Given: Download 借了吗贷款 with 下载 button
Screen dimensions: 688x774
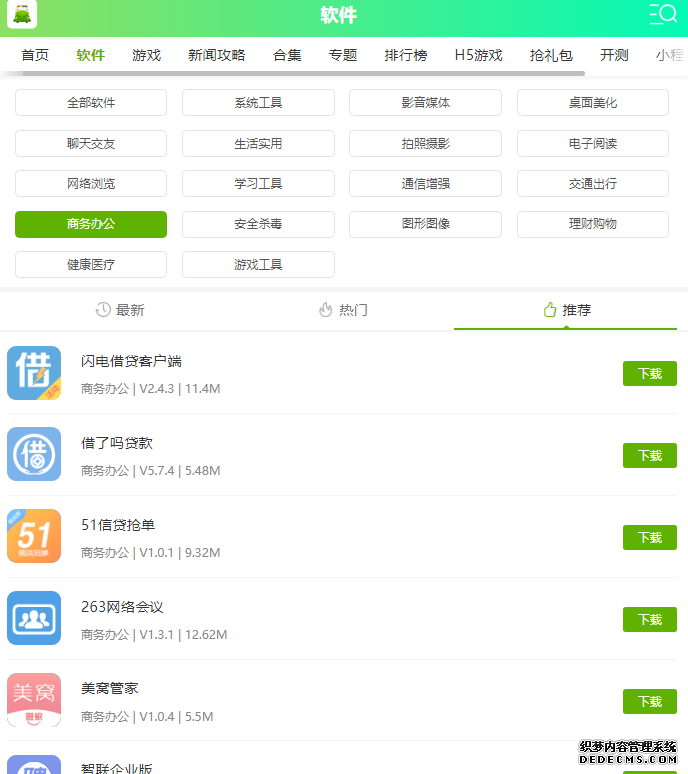Looking at the screenshot, I should coord(650,456).
